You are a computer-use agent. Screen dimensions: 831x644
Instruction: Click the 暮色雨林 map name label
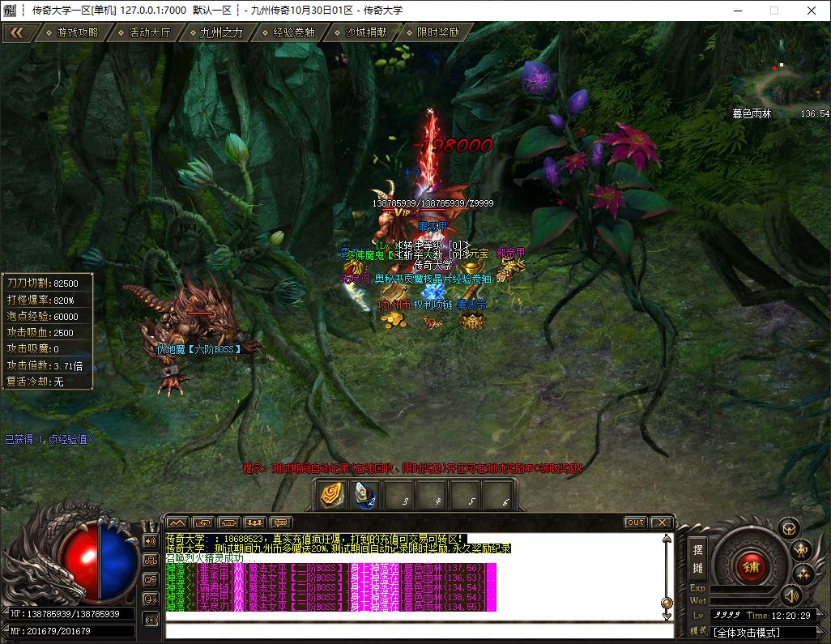coord(752,113)
